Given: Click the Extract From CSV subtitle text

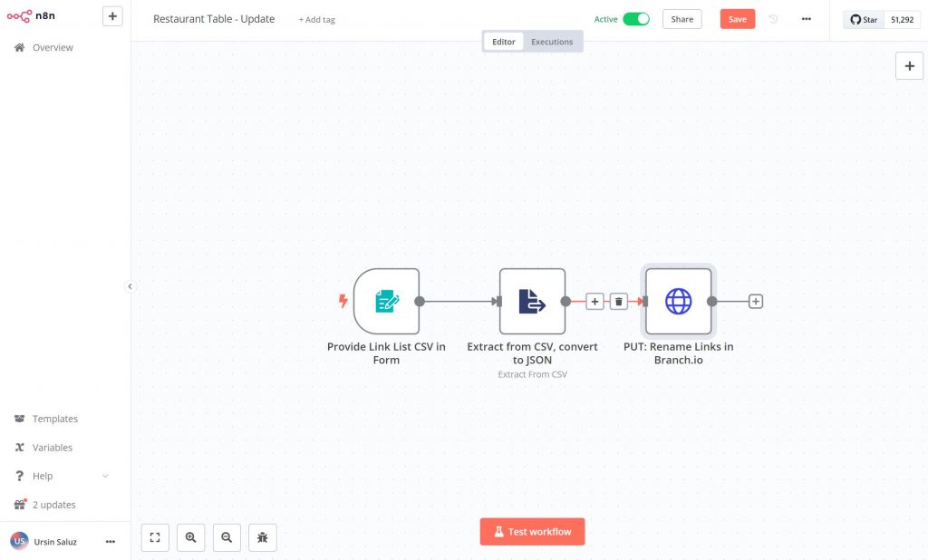Looking at the screenshot, I should click(532, 374).
